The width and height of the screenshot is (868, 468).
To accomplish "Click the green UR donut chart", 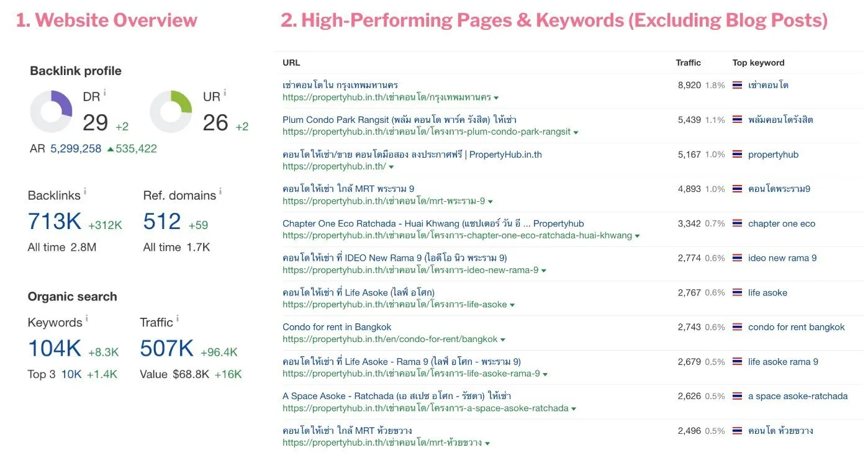I will 171,112.
